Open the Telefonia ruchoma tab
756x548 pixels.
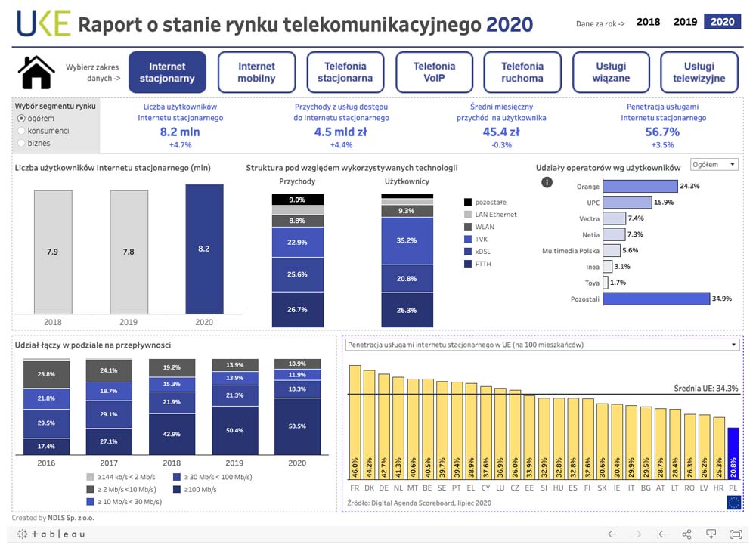pos(522,73)
